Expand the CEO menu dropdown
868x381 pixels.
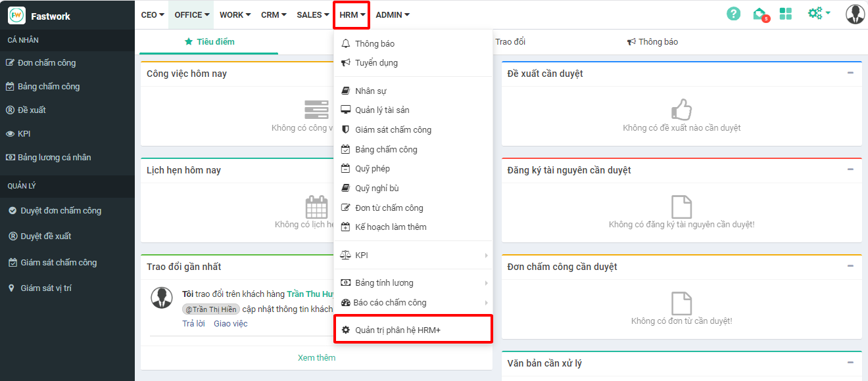pyautogui.click(x=153, y=14)
